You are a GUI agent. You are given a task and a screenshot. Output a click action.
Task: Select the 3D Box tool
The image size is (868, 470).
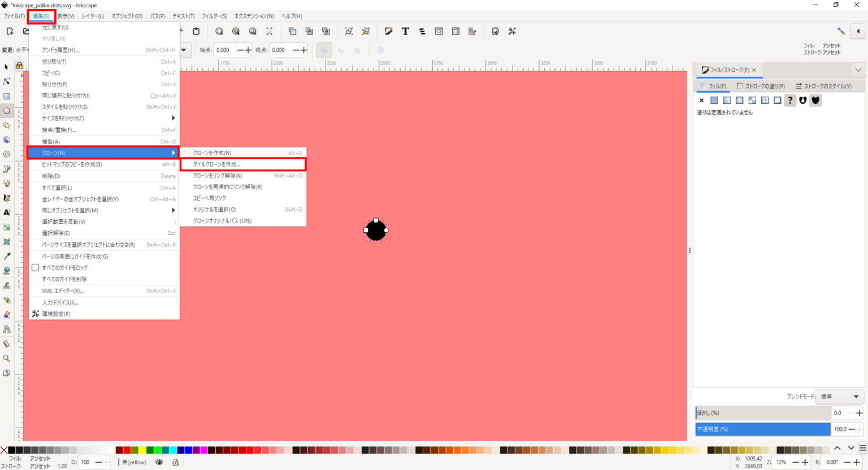[7, 140]
